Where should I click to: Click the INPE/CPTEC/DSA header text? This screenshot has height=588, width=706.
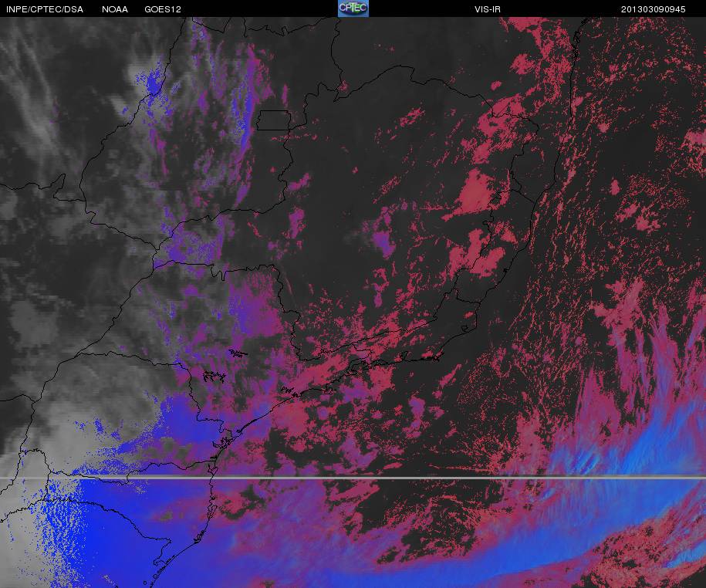tap(44, 9)
